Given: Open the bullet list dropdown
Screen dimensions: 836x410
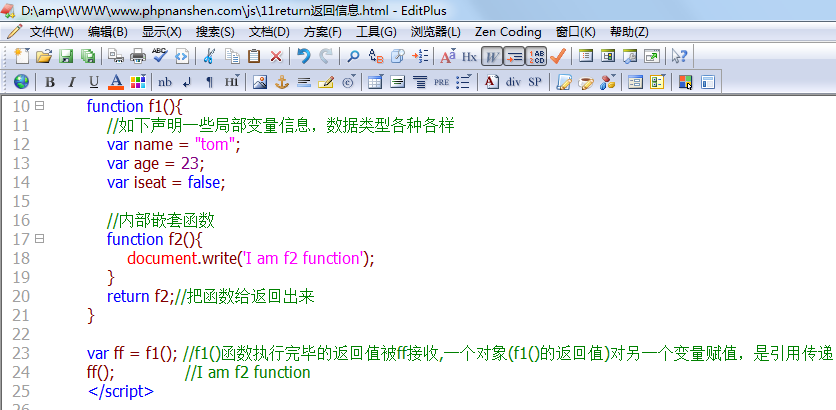Looking at the screenshot, I should click(x=464, y=82).
